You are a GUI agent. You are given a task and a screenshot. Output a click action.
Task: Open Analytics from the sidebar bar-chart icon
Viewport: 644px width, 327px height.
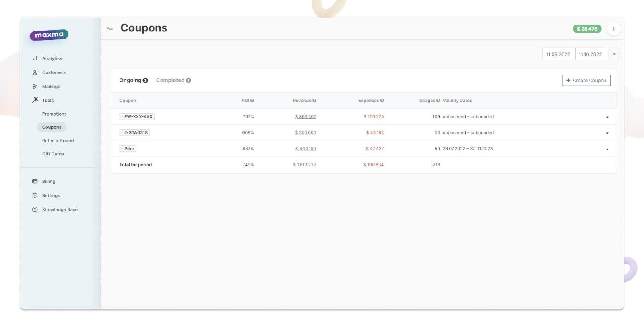[35, 58]
